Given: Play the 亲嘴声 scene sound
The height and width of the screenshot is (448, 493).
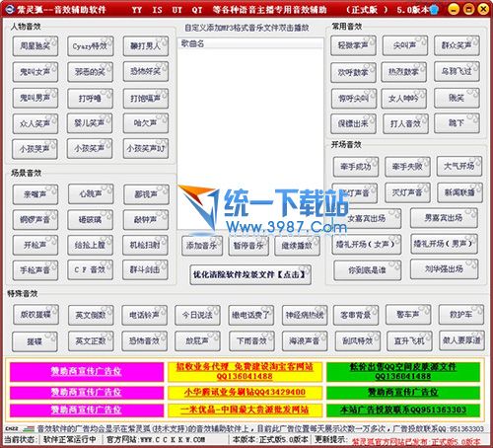Looking at the screenshot, I should tap(35, 194).
